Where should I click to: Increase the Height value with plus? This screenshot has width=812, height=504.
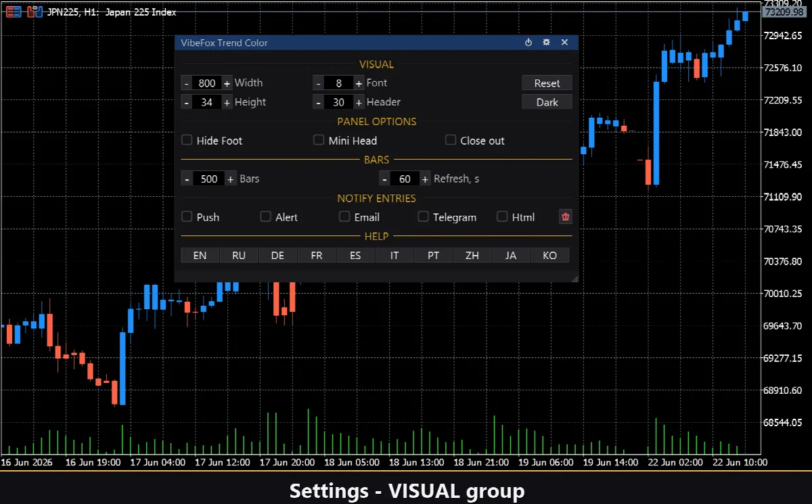tap(227, 103)
